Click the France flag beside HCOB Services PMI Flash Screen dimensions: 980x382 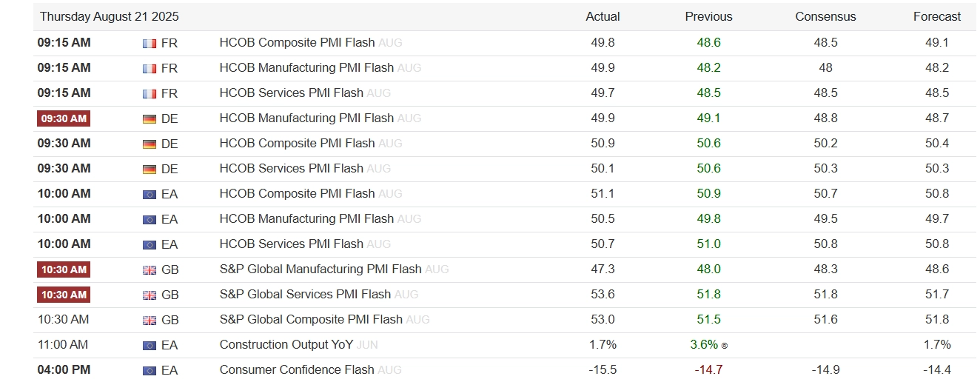tap(149, 93)
